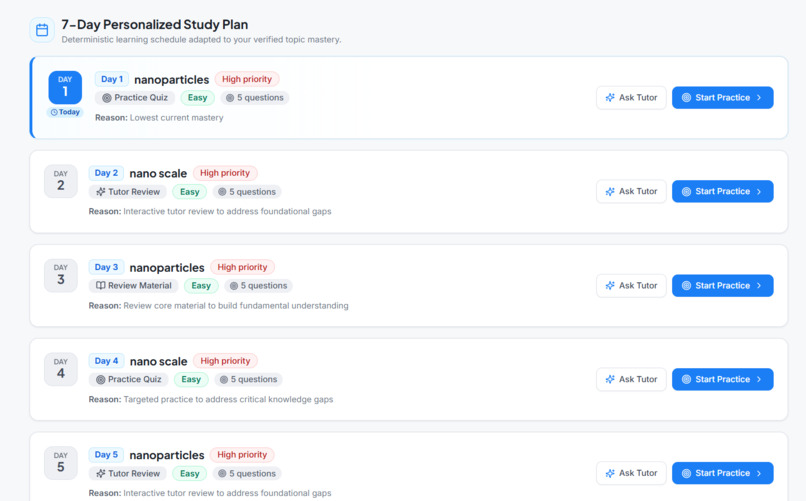The image size is (806, 501).
Task: Click the Day 5 '5 questions' pill
Action: [x=247, y=473]
